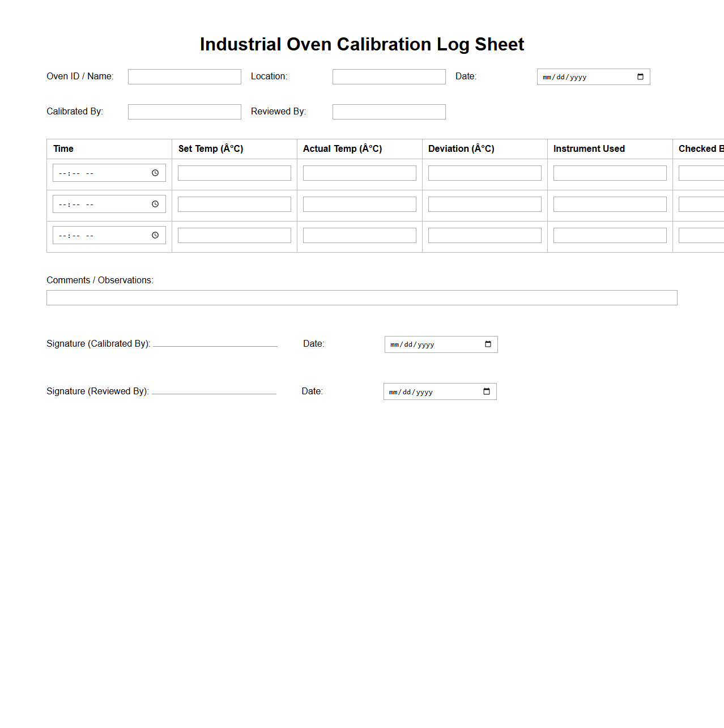
Task: Click the first row Instrument Used field
Action: (610, 173)
